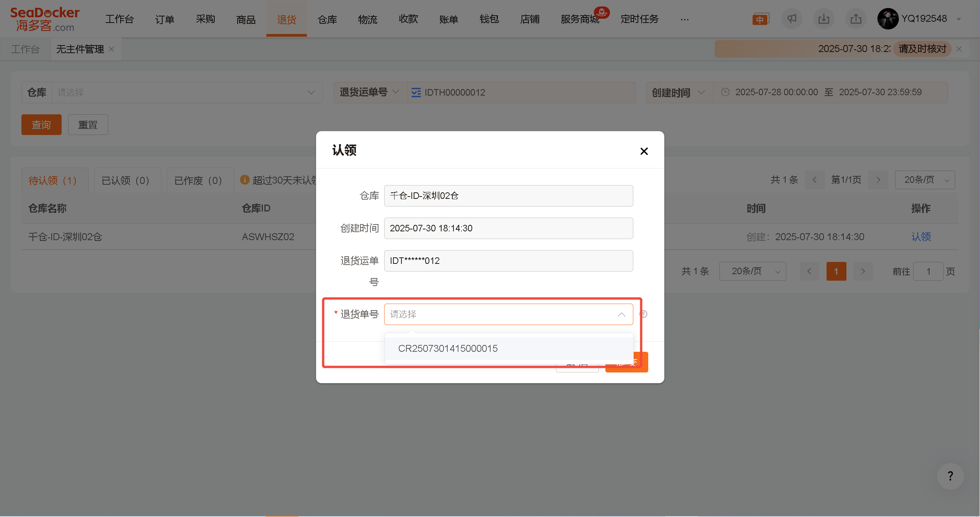The image size is (980, 517).
Task: Open the 订单 top menu
Action: (x=165, y=19)
